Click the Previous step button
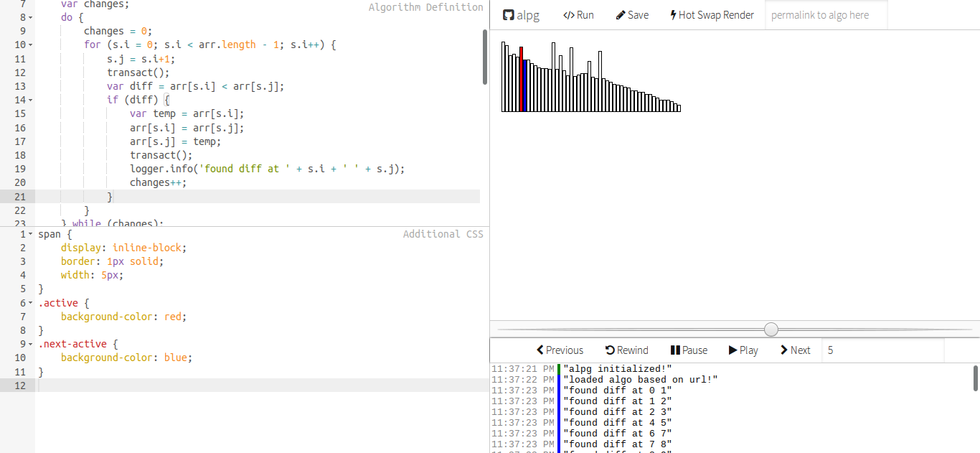 click(x=560, y=350)
